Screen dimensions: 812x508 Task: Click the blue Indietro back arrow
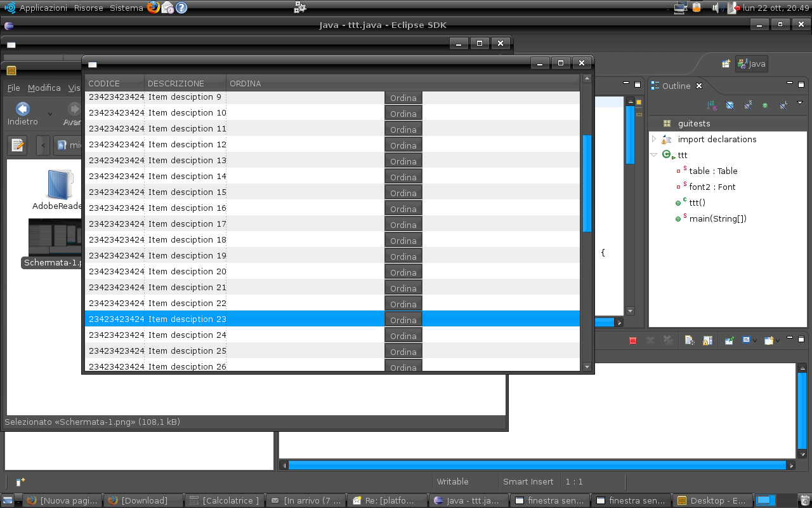(23, 109)
